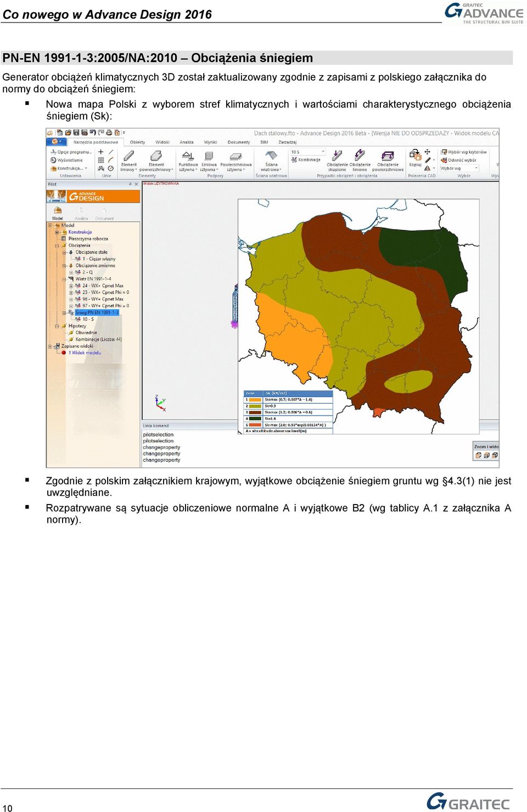Switch to the Narzędzia podstawowe ribbon tab
The height and width of the screenshot is (812, 527).
click(x=96, y=142)
